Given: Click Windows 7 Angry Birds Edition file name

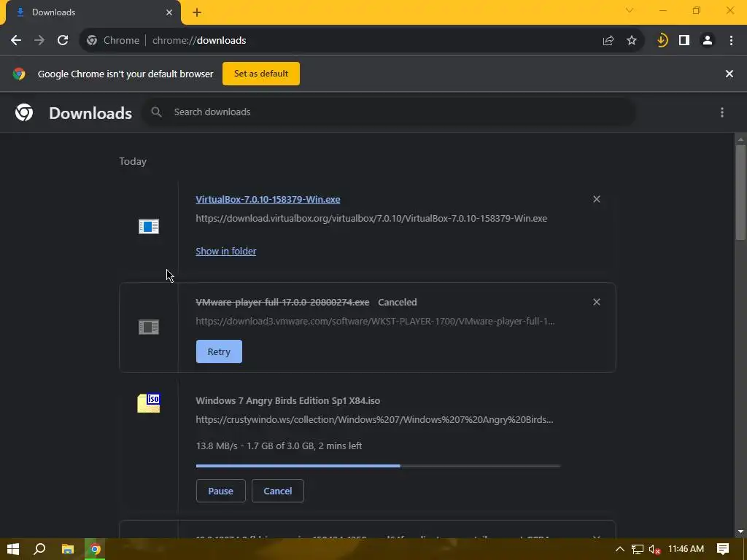Looking at the screenshot, I should click(x=287, y=401).
